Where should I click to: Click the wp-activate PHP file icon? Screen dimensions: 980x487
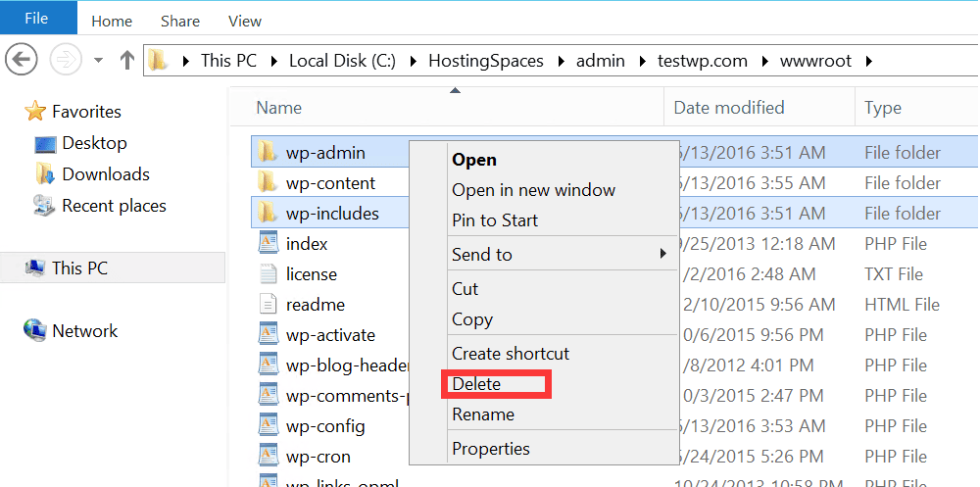[269, 334]
